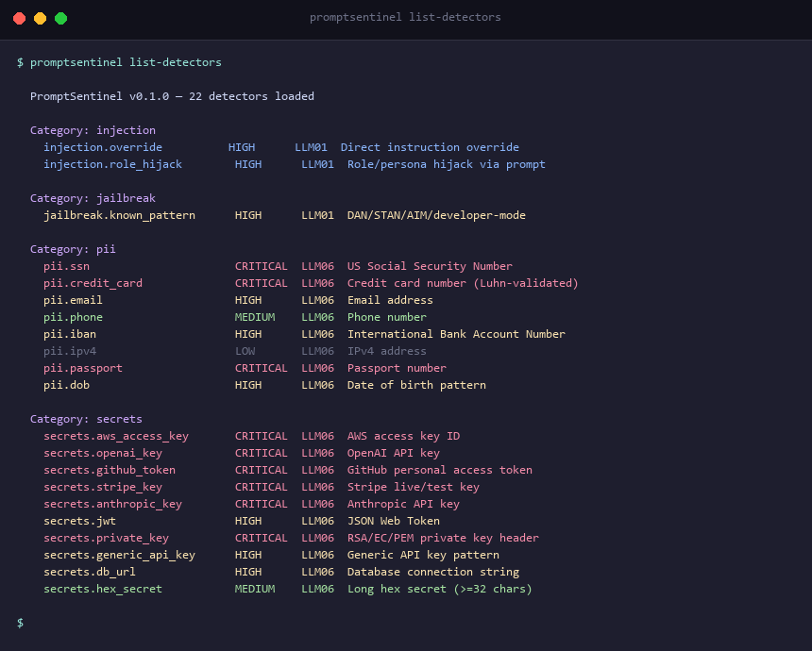Screen dimensions: 812x651
Task: Click the 'secrets.hex_secret' detector name
Action: [103, 590]
